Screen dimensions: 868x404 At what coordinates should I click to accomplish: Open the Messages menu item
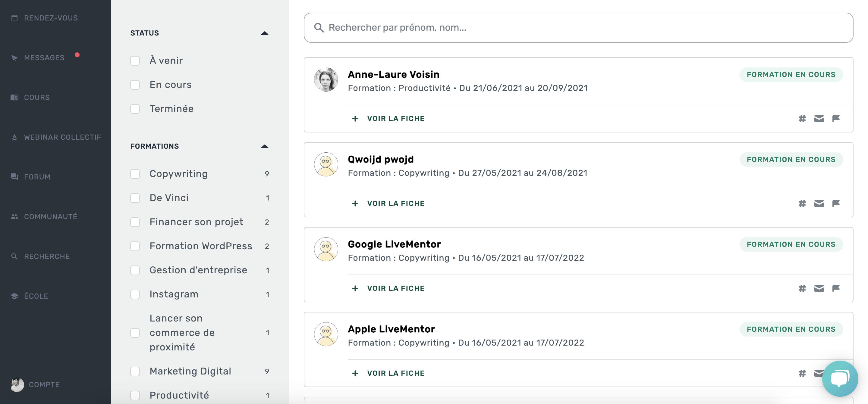tap(44, 57)
